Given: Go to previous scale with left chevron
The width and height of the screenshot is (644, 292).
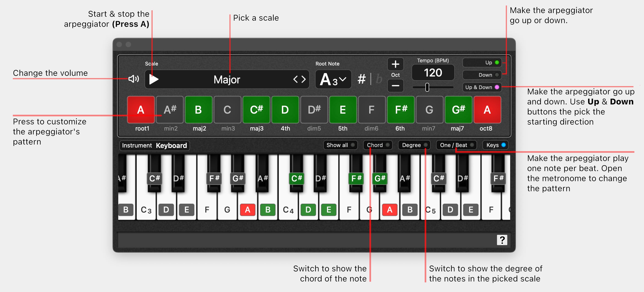Looking at the screenshot, I should click(295, 79).
